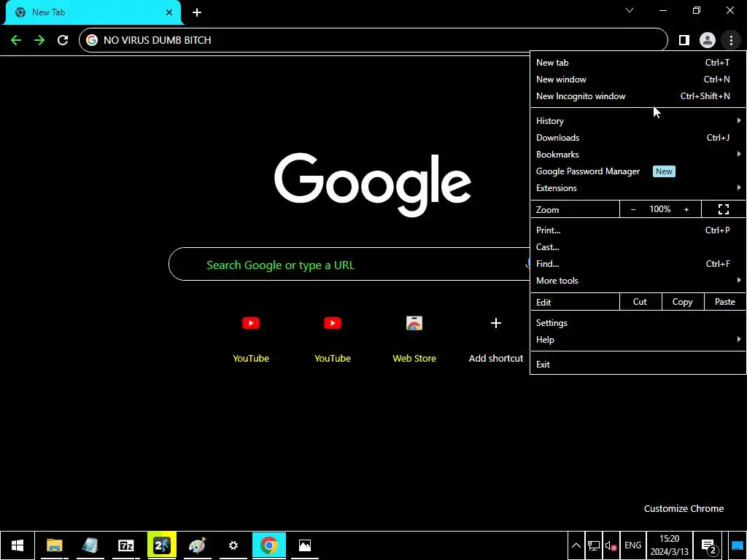The height and width of the screenshot is (560, 747).
Task: Click the Google logo
Action: click(x=373, y=184)
